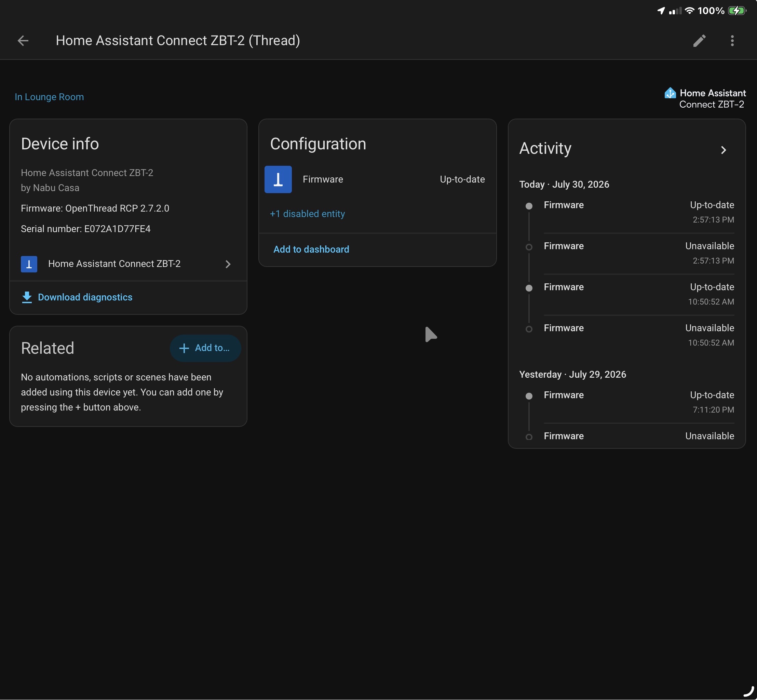
Task: Click the 'No automations, scripts or scenes' message
Action: click(x=122, y=392)
